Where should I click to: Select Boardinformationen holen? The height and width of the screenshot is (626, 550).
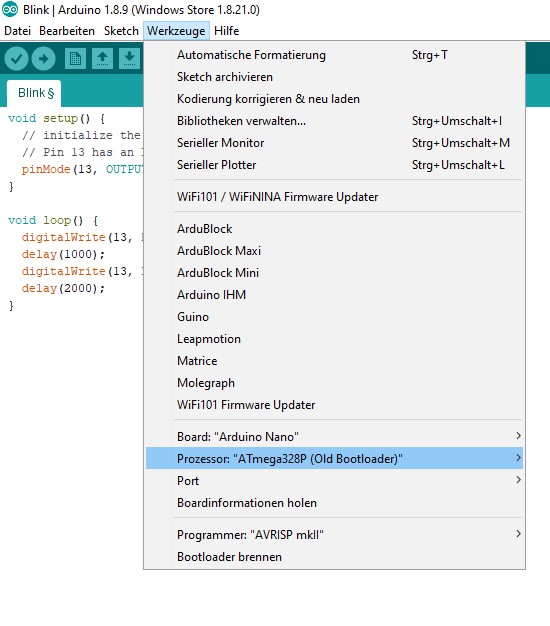click(334, 503)
